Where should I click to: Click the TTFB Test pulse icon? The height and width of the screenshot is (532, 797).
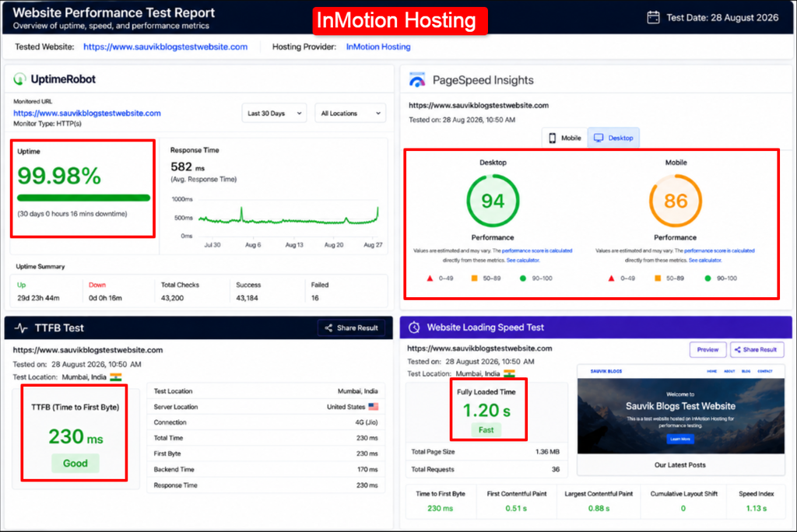tap(21, 327)
